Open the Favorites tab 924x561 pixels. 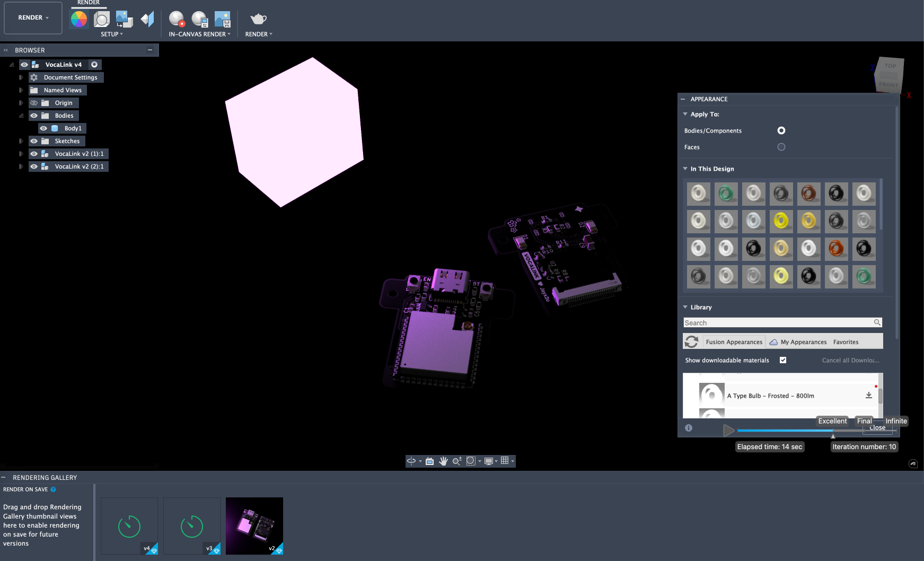[846, 342]
